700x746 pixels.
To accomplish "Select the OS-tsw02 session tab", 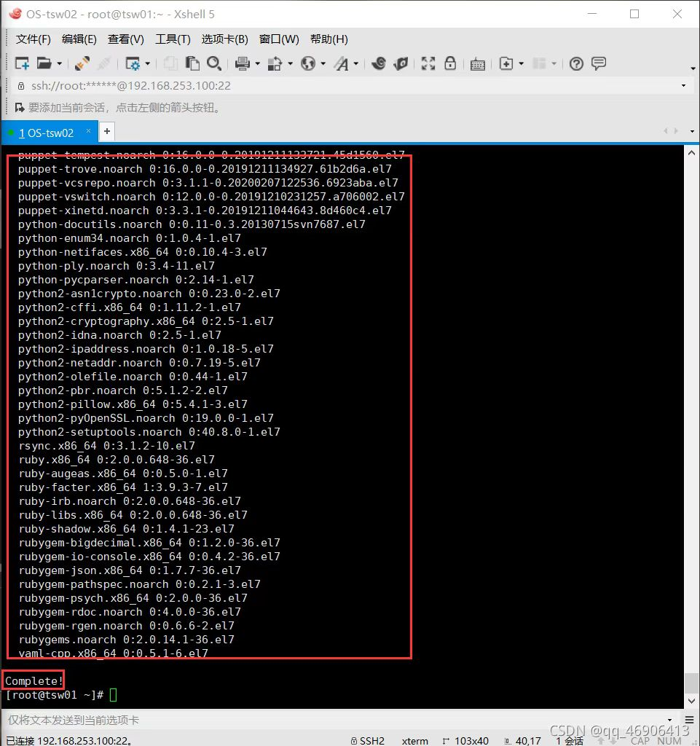I will (x=47, y=132).
